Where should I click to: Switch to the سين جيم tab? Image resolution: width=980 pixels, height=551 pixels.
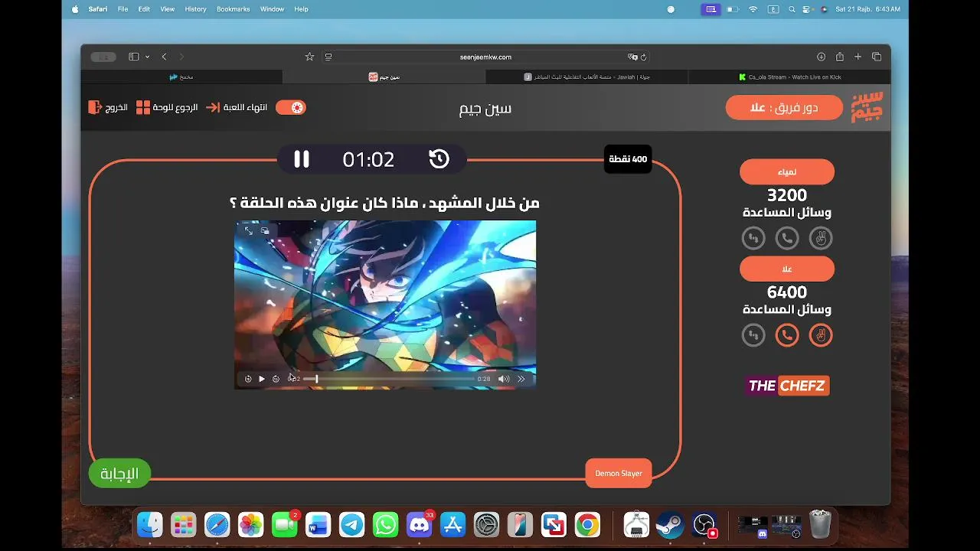[x=384, y=77]
